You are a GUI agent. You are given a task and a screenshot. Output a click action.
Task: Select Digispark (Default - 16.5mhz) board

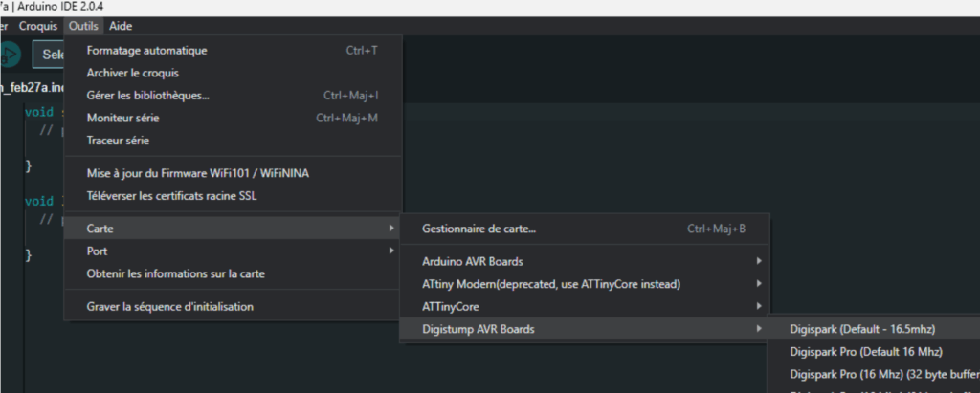tap(856, 329)
